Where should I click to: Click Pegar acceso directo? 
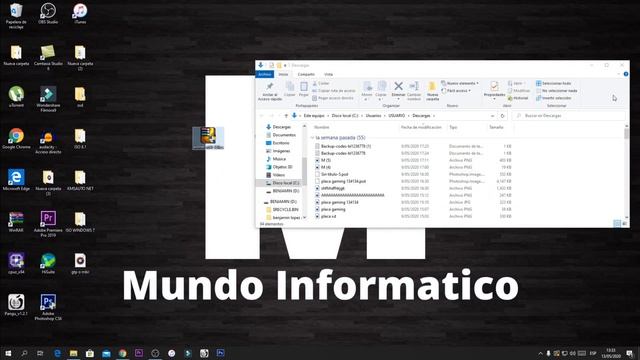tap(333, 98)
